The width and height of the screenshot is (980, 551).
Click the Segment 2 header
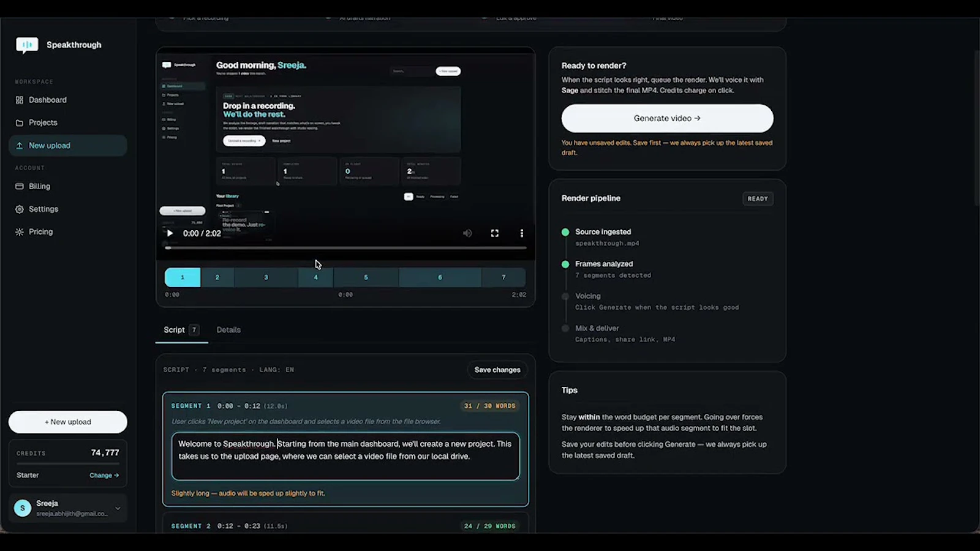(x=345, y=526)
